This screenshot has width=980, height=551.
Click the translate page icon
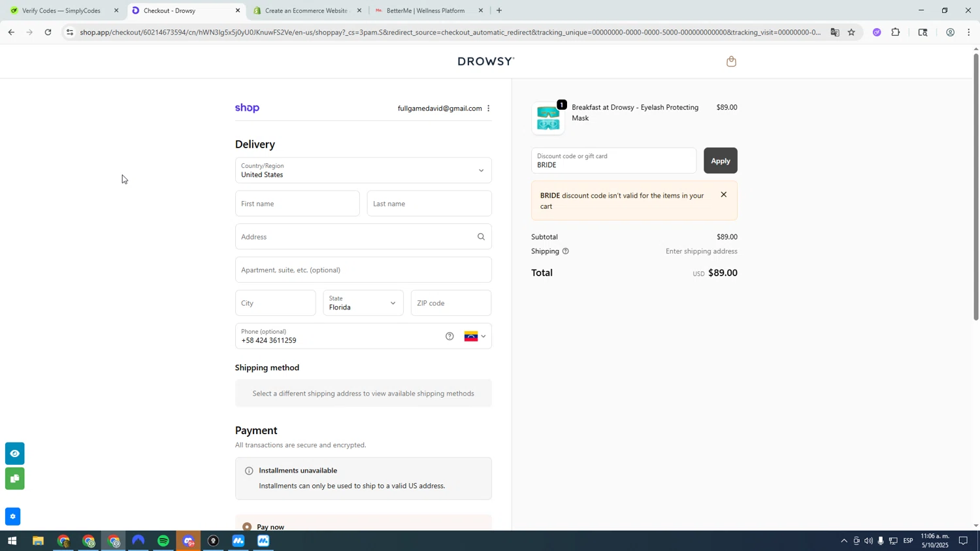[834, 32]
